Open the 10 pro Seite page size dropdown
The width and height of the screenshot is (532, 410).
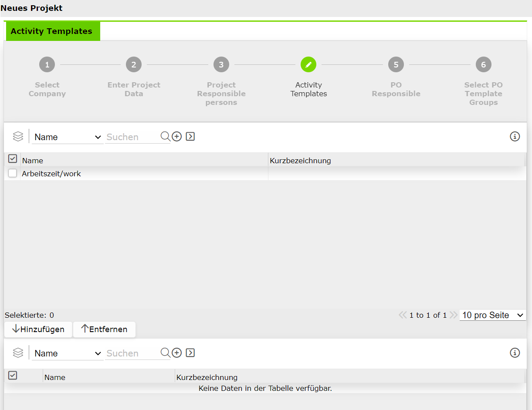(x=493, y=315)
